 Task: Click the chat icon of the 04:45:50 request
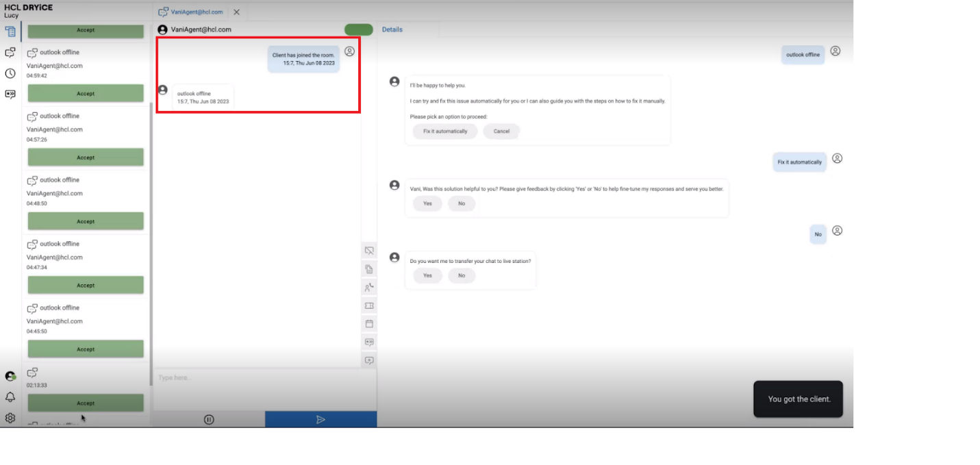point(32,308)
